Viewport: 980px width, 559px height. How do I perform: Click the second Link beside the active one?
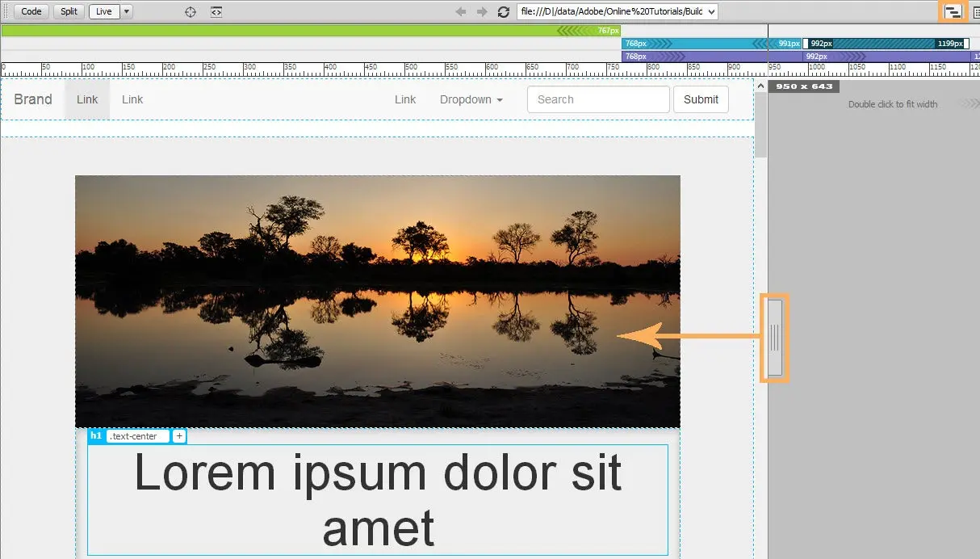[132, 99]
